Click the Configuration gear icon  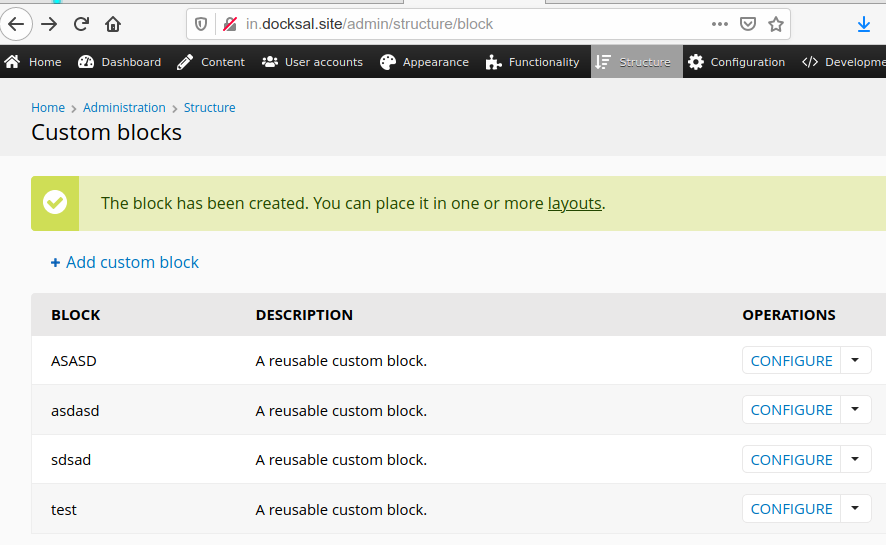696,62
